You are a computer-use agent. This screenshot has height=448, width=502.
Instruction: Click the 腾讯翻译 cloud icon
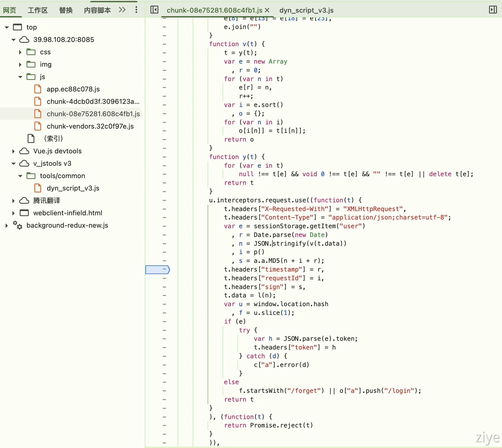[24, 201]
